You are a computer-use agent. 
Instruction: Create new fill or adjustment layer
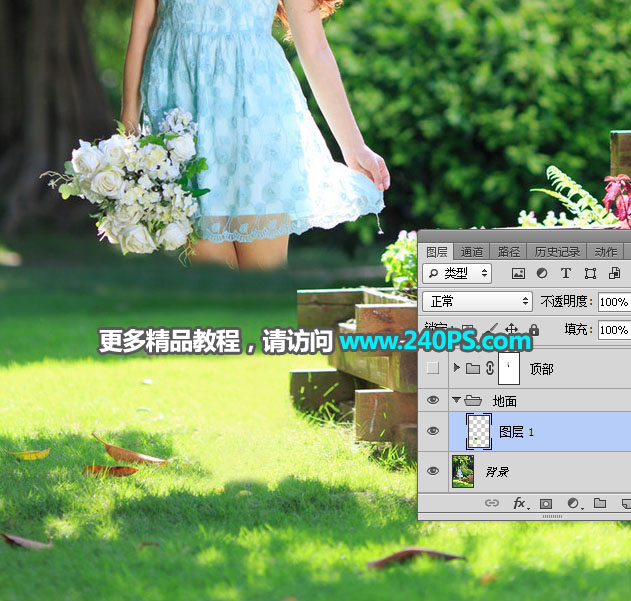pos(573,503)
